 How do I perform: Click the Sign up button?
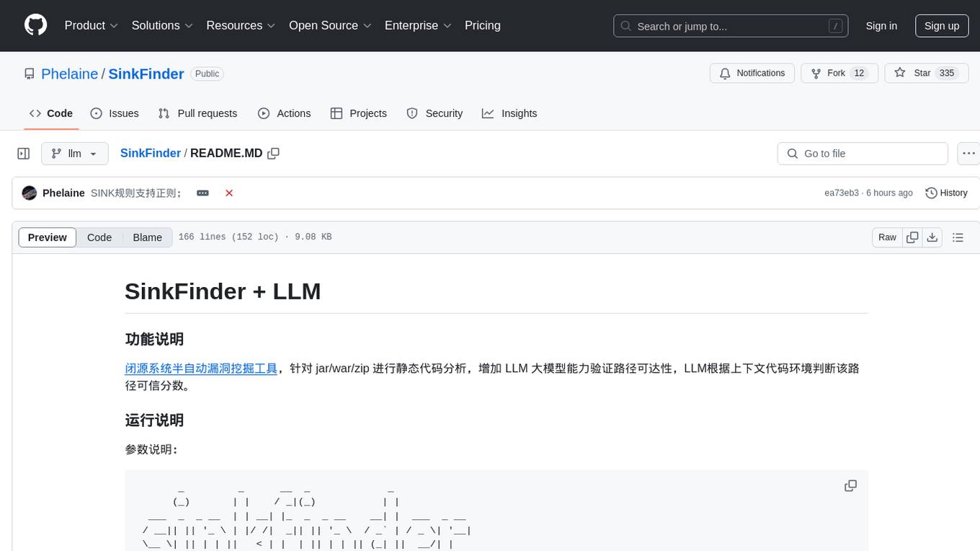pyautogui.click(x=942, y=26)
